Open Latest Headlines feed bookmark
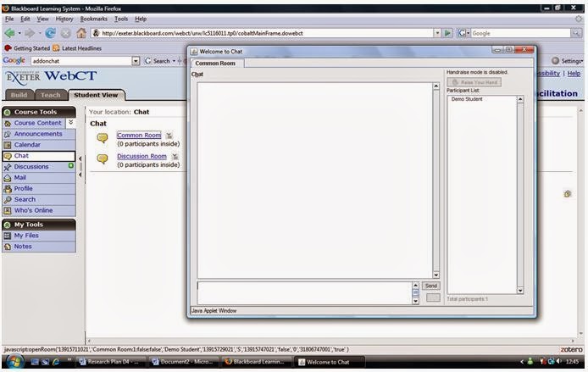 tap(78, 48)
